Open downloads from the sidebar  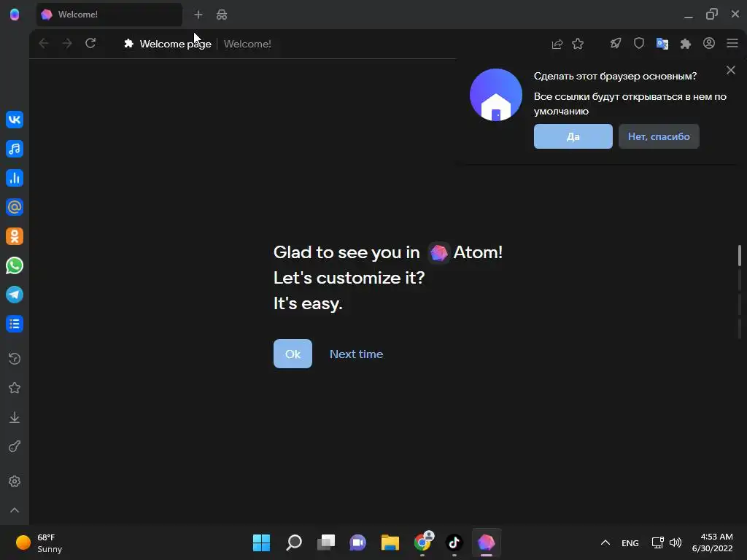[15, 417]
